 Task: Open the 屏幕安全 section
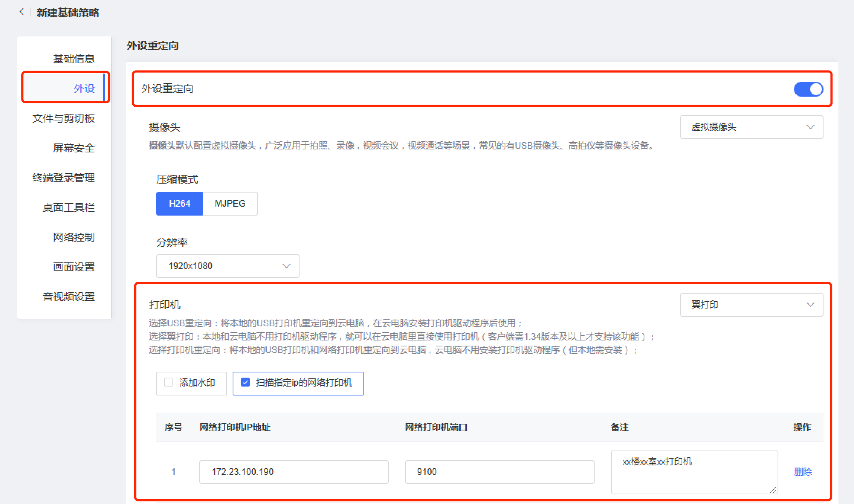click(74, 148)
